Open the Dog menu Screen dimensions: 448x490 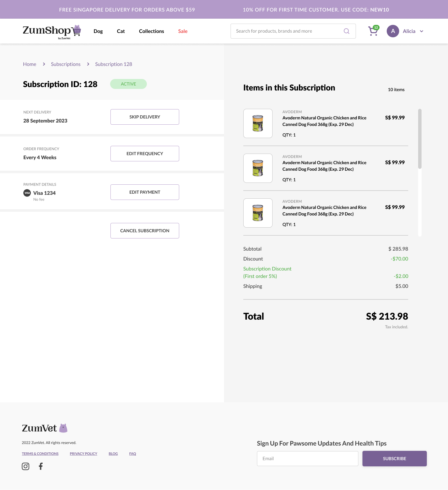tap(98, 31)
